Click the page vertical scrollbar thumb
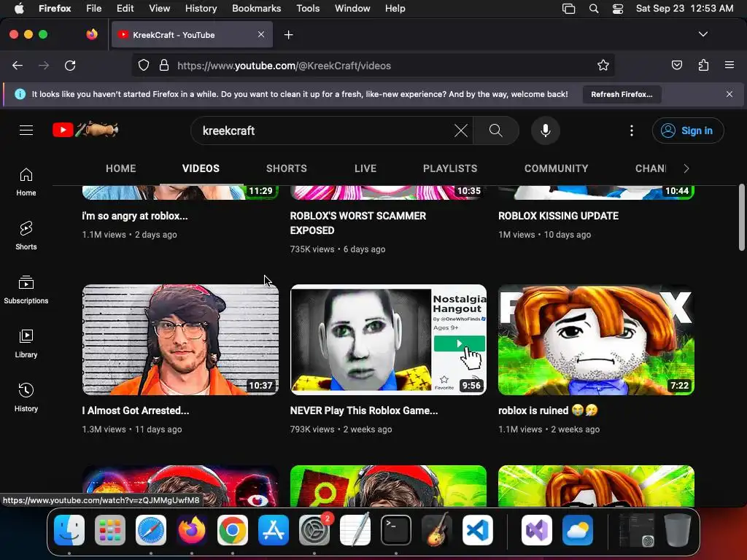 point(742,217)
